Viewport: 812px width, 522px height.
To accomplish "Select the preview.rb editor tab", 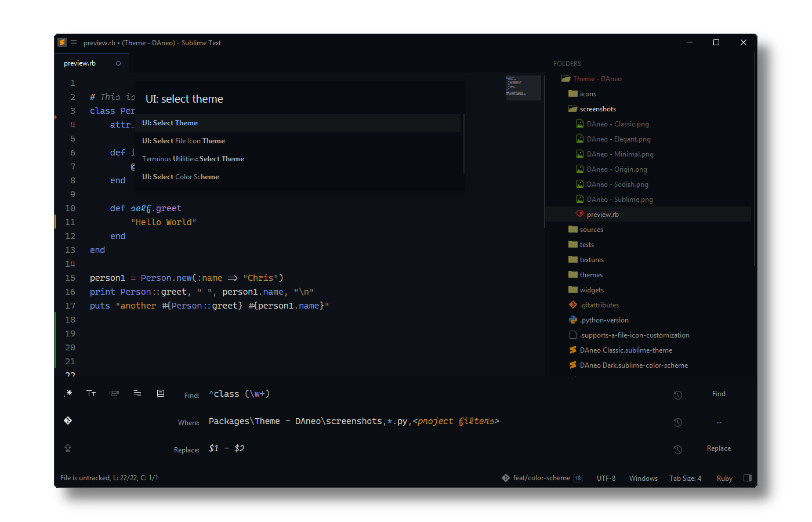I will (x=92, y=63).
